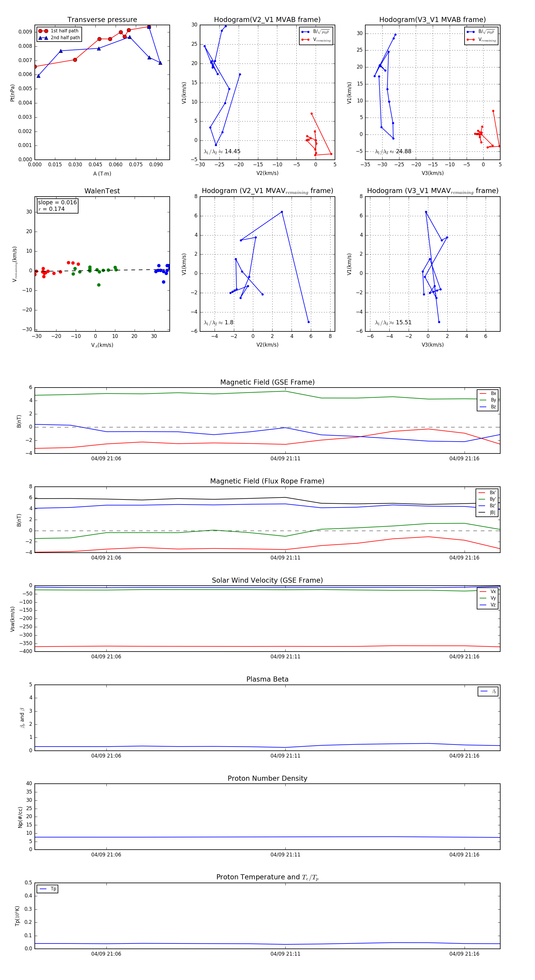This screenshot has height=980, width=535.
Task: Click the 'Np(#/cc)' axis label
Action: [x=20, y=817]
